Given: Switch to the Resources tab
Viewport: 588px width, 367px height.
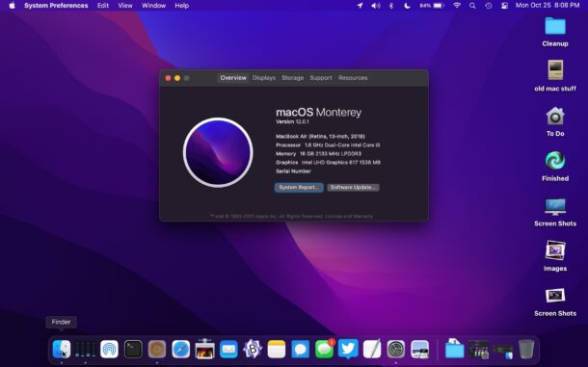Looking at the screenshot, I should [353, 78].
